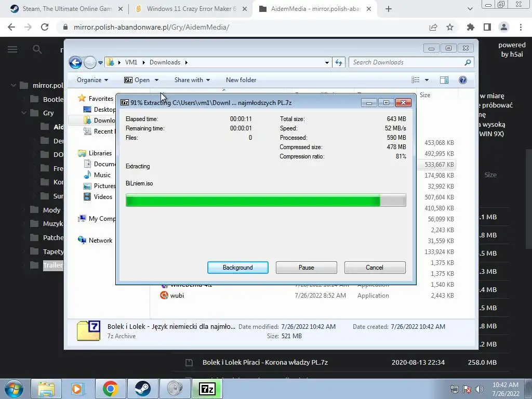Click the 7z archive icon in details pane

(88, 330)
